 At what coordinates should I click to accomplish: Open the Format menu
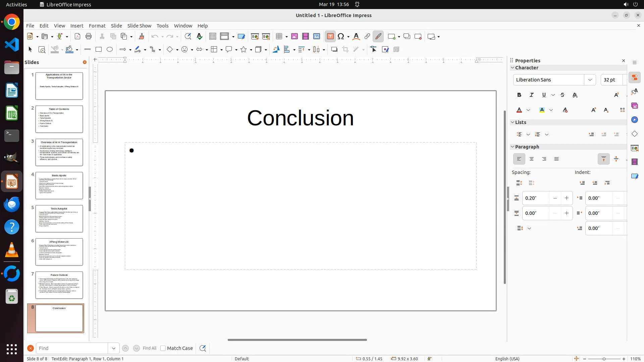[97, 26]
